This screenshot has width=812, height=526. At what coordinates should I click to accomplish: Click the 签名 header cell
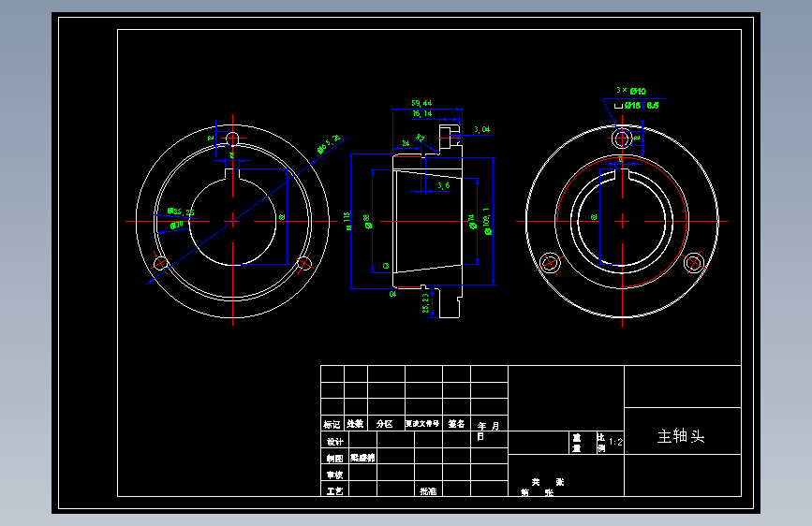click(x=456, y=424)
